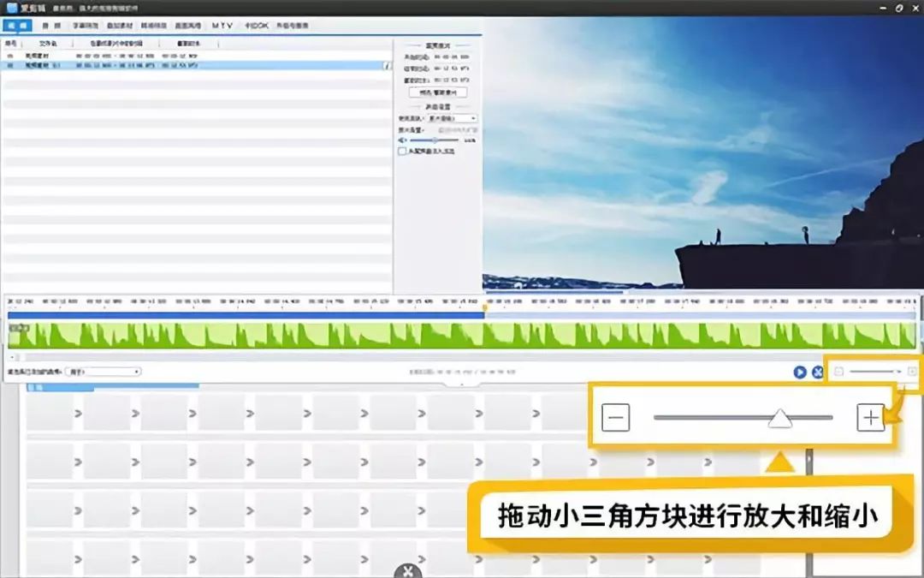
Task: Open the track selector dropdown below the waveform
Action: 104,372
